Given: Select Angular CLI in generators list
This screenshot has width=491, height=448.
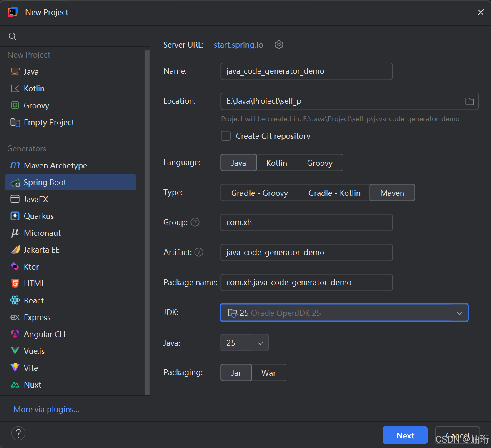Looking at the screenshot, I should tap(71, 334).
